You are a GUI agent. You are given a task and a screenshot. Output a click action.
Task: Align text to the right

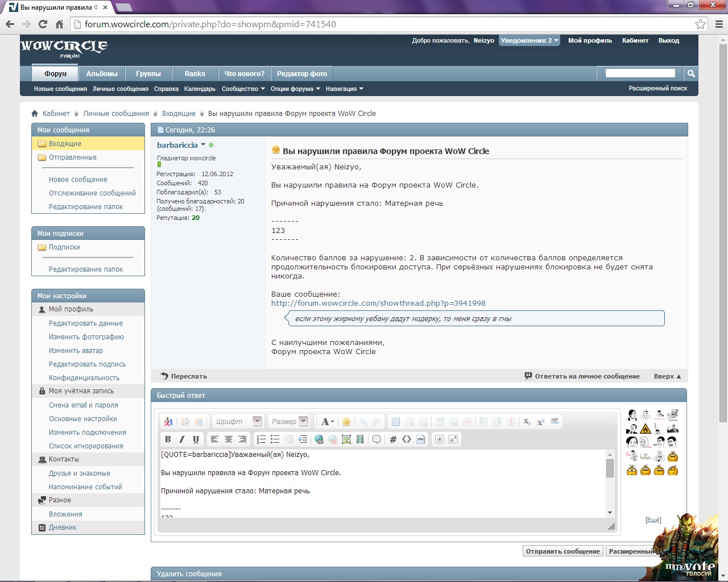[242, 439]
